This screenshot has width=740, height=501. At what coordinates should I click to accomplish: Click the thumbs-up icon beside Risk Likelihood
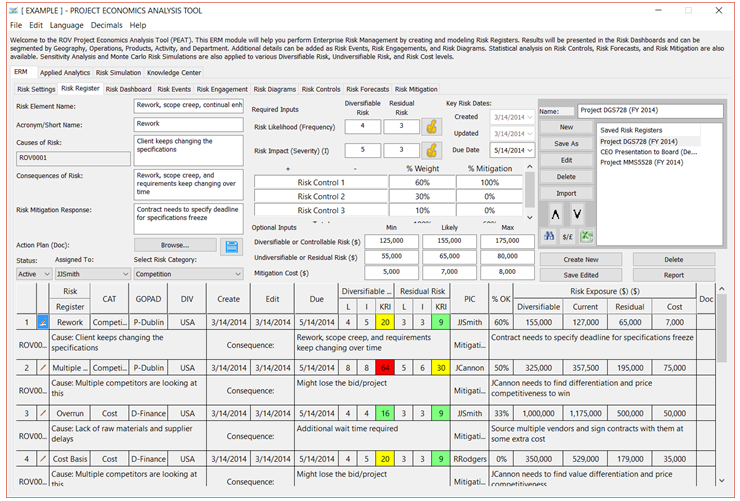(x=431, y=126)
